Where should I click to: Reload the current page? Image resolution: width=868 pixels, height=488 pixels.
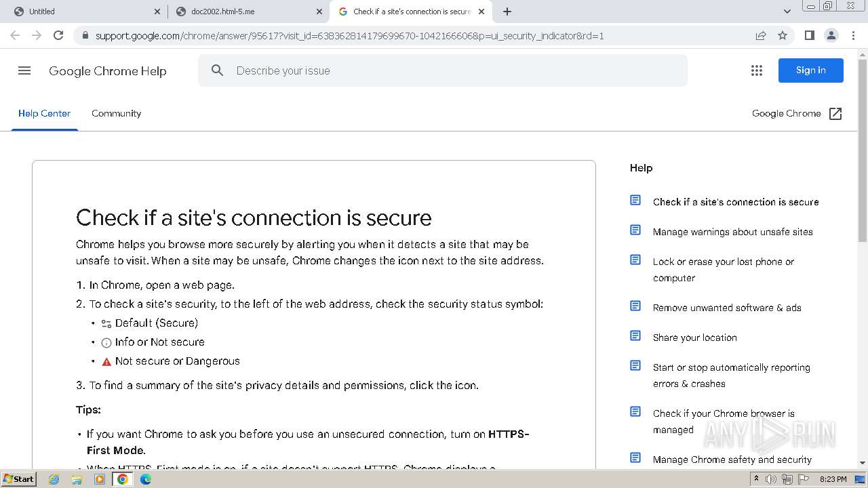58,35
